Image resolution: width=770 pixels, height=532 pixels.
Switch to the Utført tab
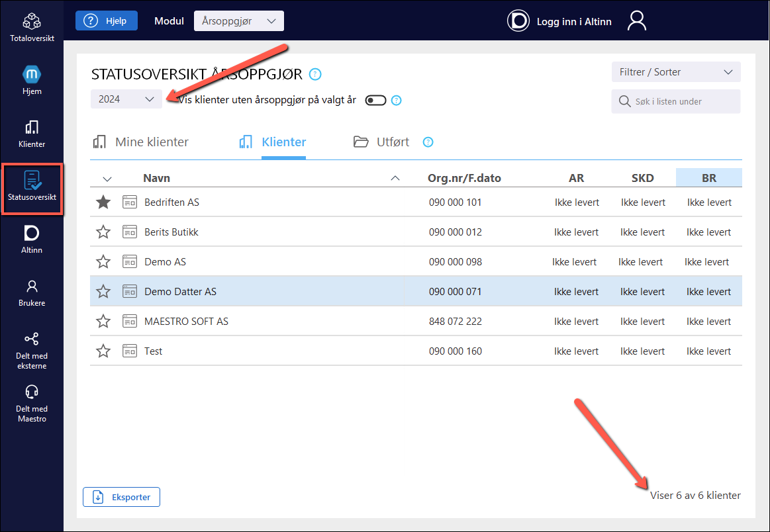click(381, 142)
